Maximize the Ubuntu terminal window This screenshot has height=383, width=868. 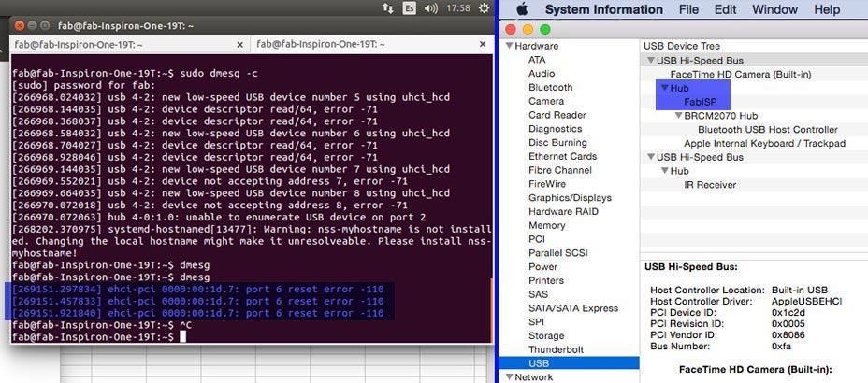point(46,25)
